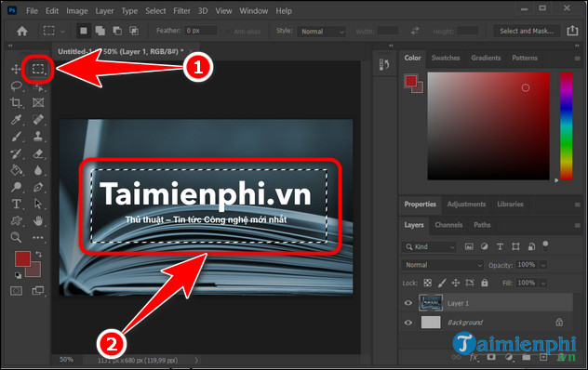Open the Opacity slider dropdown
The width and height of the screenshot is (588, 370).
(x=543, y=265)
